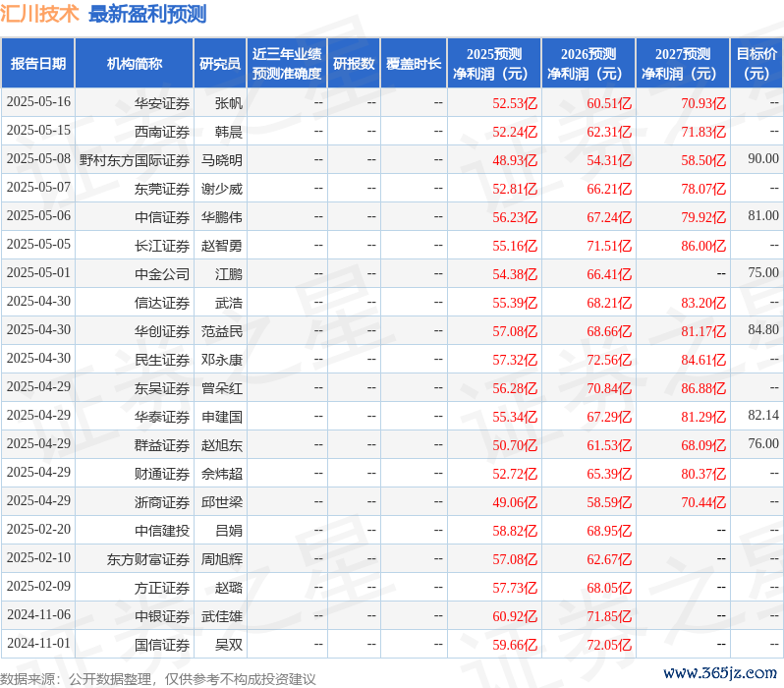Select the 81.00 target price
Viewport: 784px width, 688px height.
[763, 216]
